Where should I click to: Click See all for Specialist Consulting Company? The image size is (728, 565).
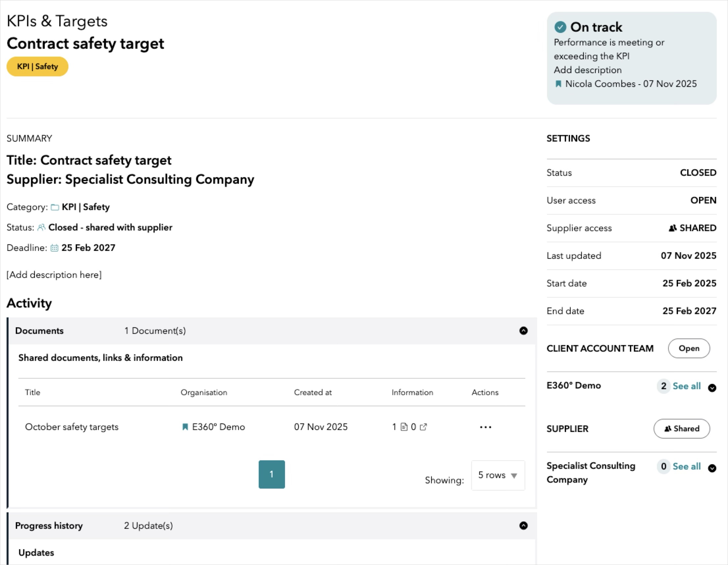tap(686, 467)
